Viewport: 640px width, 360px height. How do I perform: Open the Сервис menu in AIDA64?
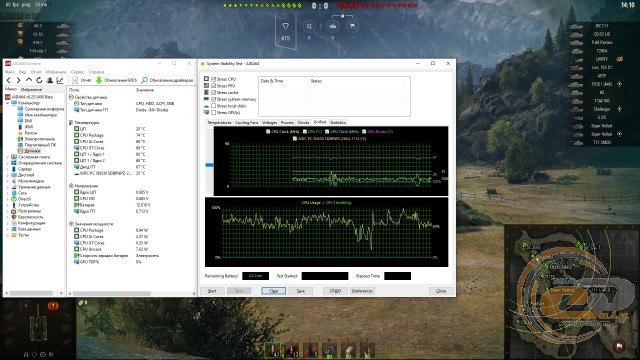(77, 72)
